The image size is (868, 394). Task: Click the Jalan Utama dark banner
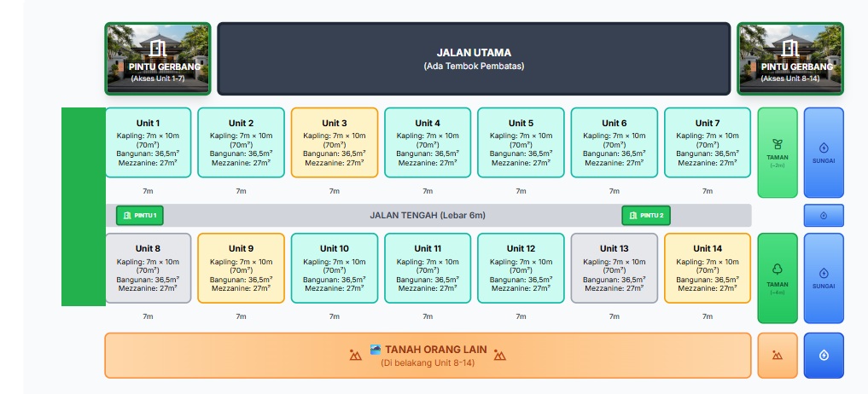[x=474, y=59]
